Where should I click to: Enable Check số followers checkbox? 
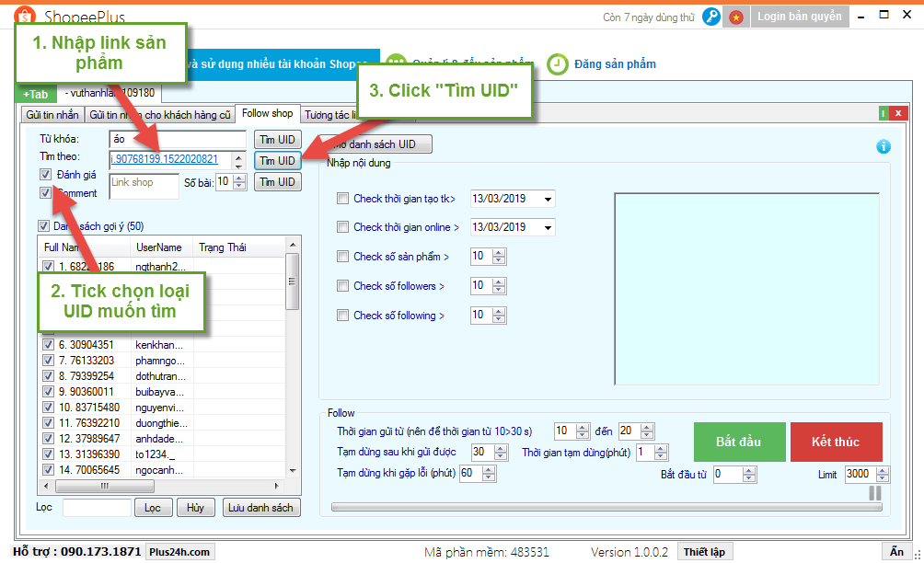tap(343, 286)
